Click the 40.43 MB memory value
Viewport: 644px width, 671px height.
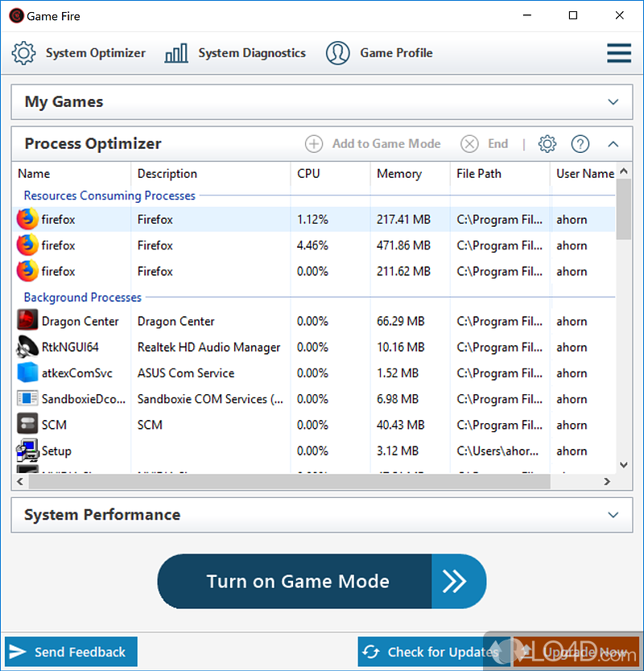click(400, 425)
